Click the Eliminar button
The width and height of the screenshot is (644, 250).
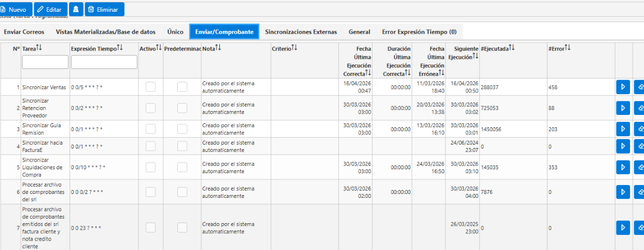click(x=104, y=9)
